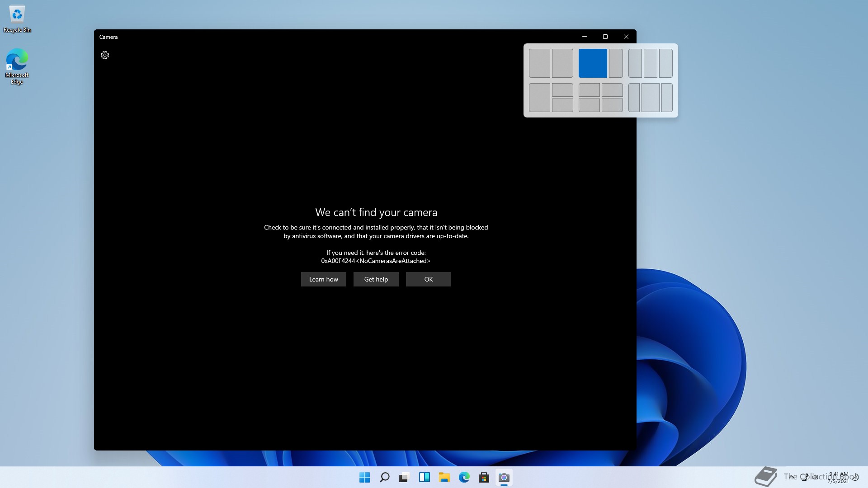Click "We can't find your camera" heading

[376, 212]
